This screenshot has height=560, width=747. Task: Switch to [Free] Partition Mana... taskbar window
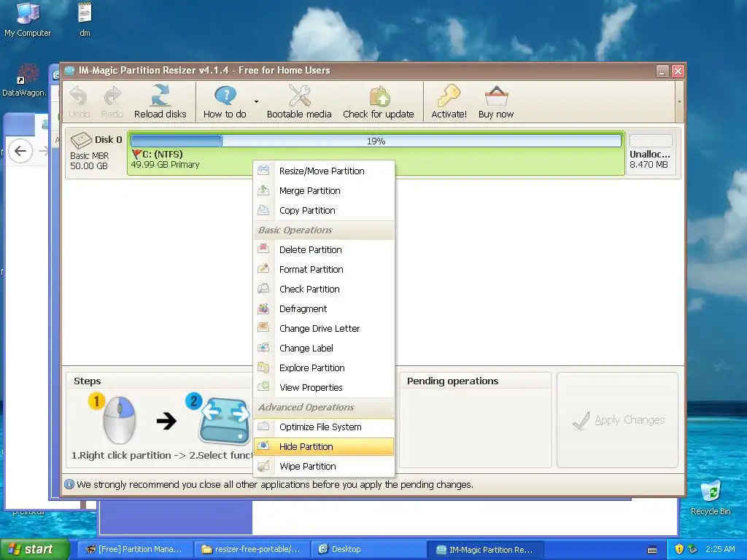[134, 549]
